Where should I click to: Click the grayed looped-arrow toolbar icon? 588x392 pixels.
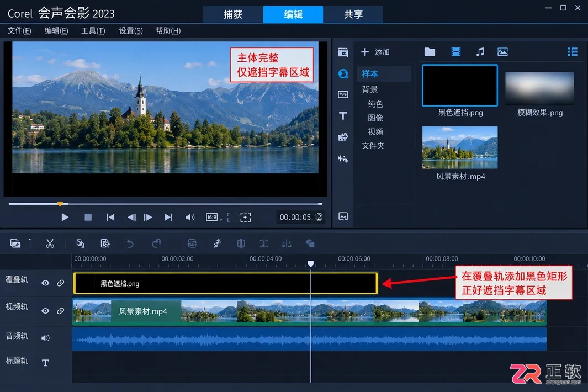click(x=192, y=243)
